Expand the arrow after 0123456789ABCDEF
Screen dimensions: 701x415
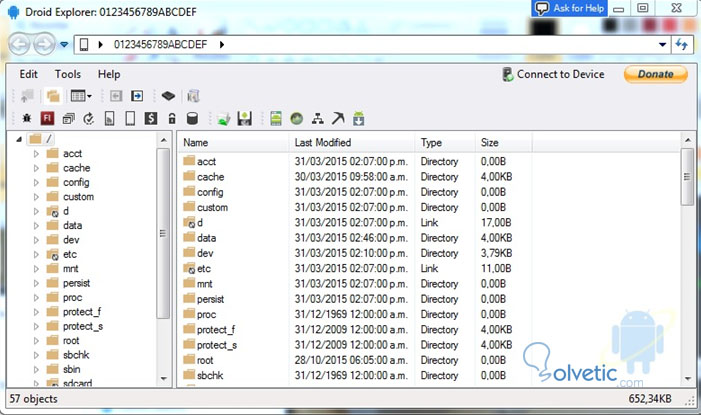coord(222,44)
